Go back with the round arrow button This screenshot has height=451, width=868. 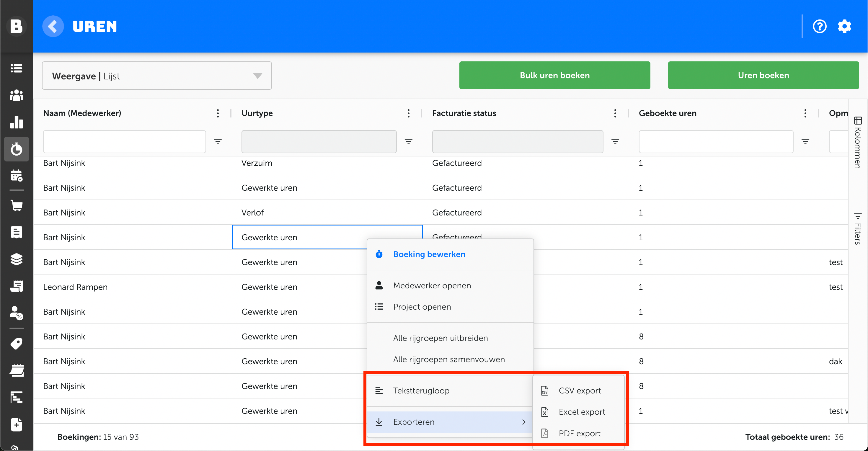pyautogui.click(x=53, y=26)
